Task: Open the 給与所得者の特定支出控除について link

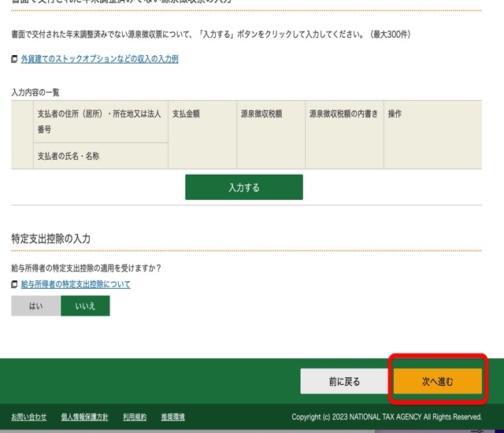Action: point(76,284)
